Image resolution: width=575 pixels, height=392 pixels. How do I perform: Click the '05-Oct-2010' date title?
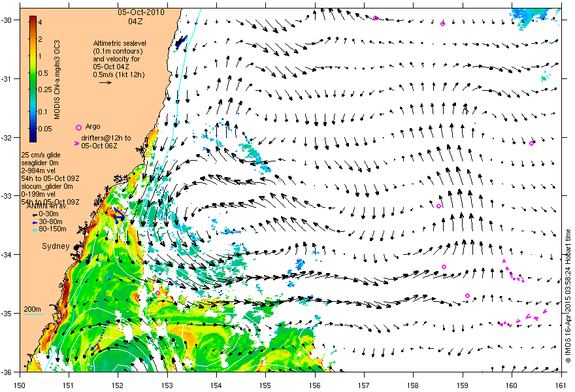pyautogui.click(x=141, y=12)
